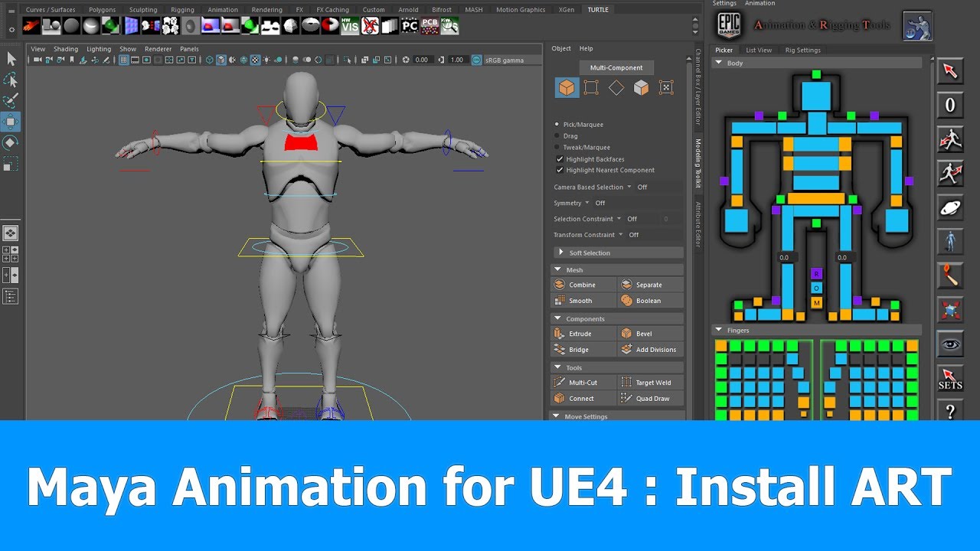This screenshot has width=980, height=551.
Task: Click the PCB shelf icon
Action: coord(430,25)
